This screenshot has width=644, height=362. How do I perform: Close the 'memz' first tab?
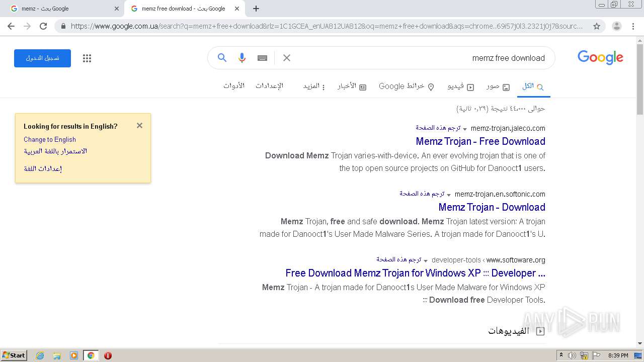(117, 9)
